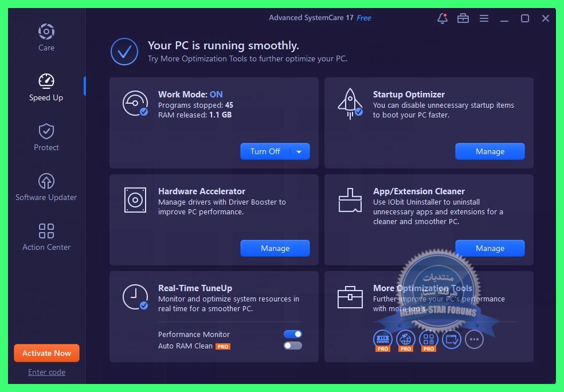The height and width of the screenshot is (392, 564).
Task: Click Manage under Hardware Accelerator
Action: click(x=275, y=249)
